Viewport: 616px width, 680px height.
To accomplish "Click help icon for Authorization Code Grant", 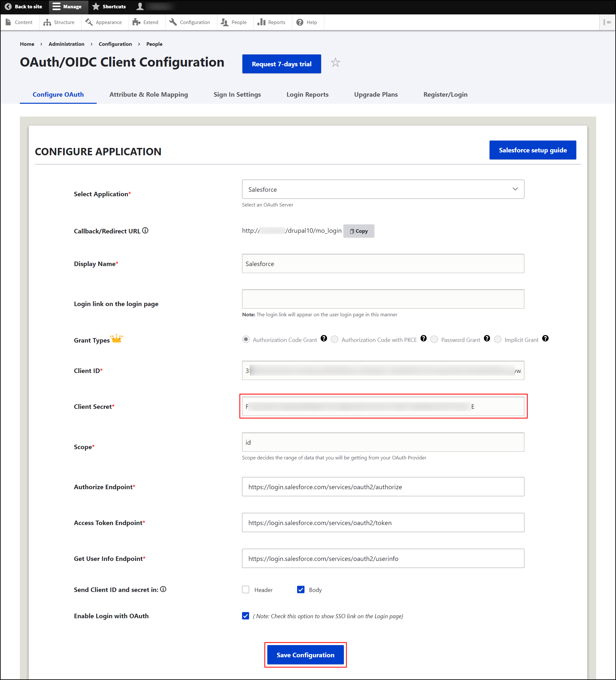I will [x=323, y=338].
